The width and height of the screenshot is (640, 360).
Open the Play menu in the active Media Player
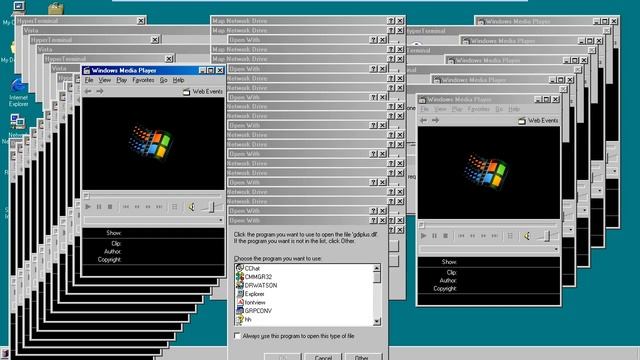(x=121, y=80)
